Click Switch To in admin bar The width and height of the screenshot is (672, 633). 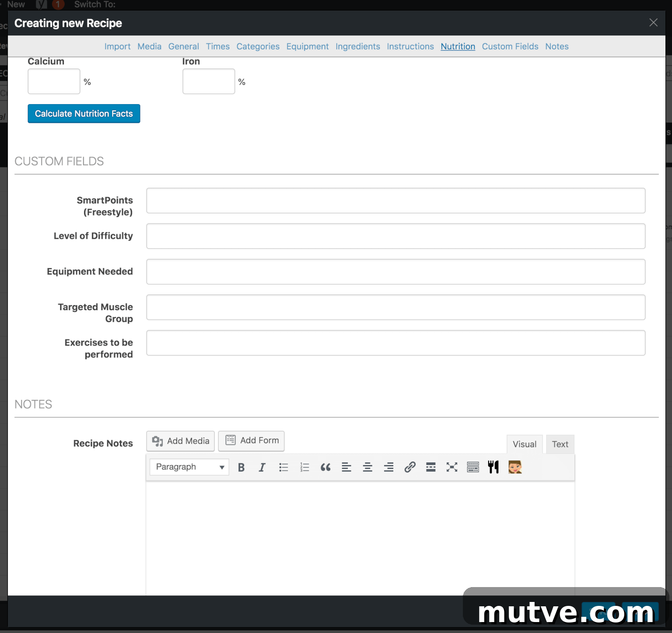click(95, 4)
